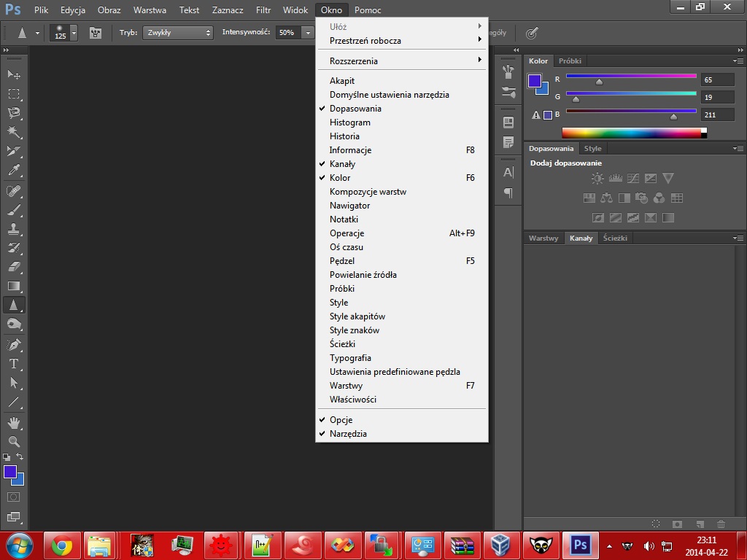Select the Sponge tool

[14, 324]
